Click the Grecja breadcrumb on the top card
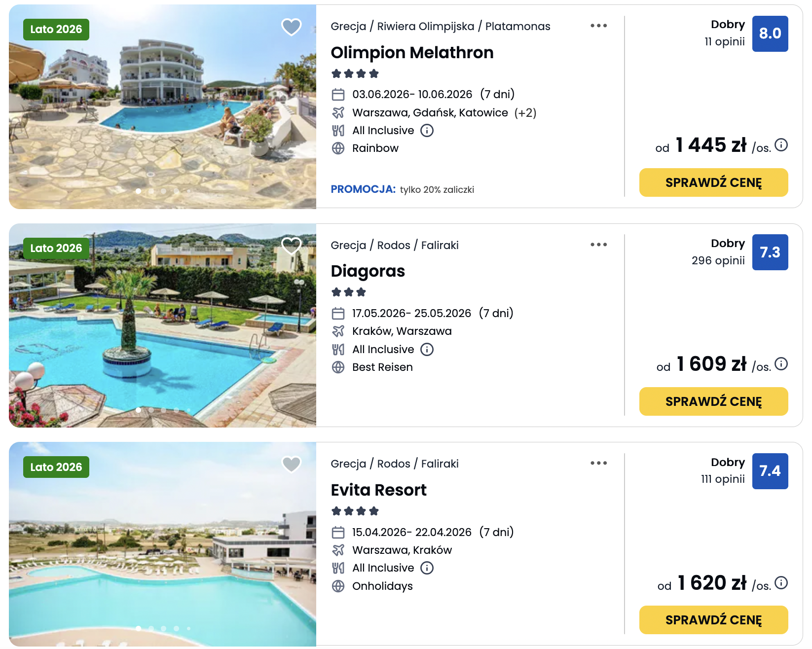 click(349, 26)
